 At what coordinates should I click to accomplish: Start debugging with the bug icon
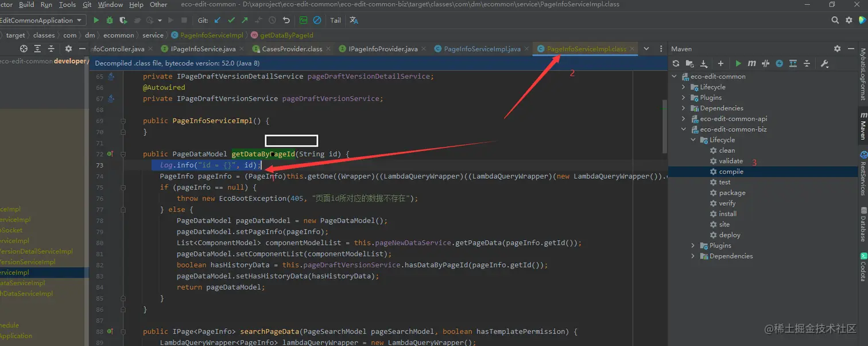pos(110,20)
